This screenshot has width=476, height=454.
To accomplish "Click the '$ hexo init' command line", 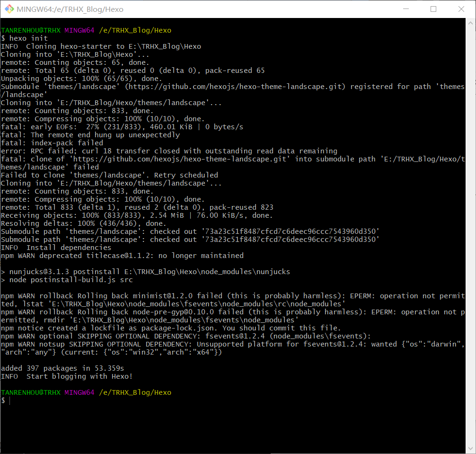I will [24, 38].
